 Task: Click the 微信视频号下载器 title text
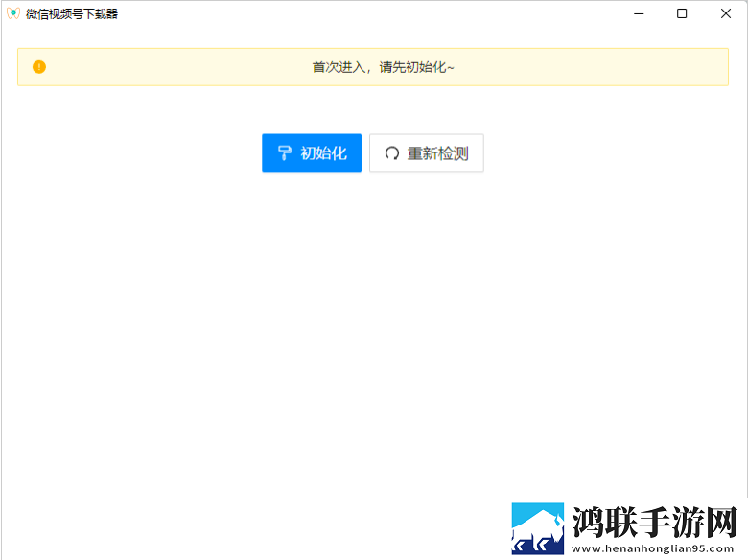(x=72, y=13)
